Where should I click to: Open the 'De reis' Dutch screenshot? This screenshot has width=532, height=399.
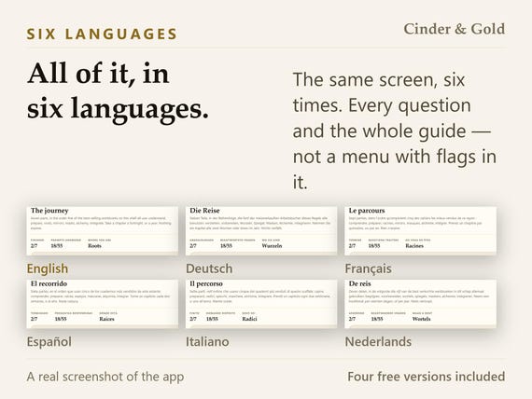click(420, 304)
